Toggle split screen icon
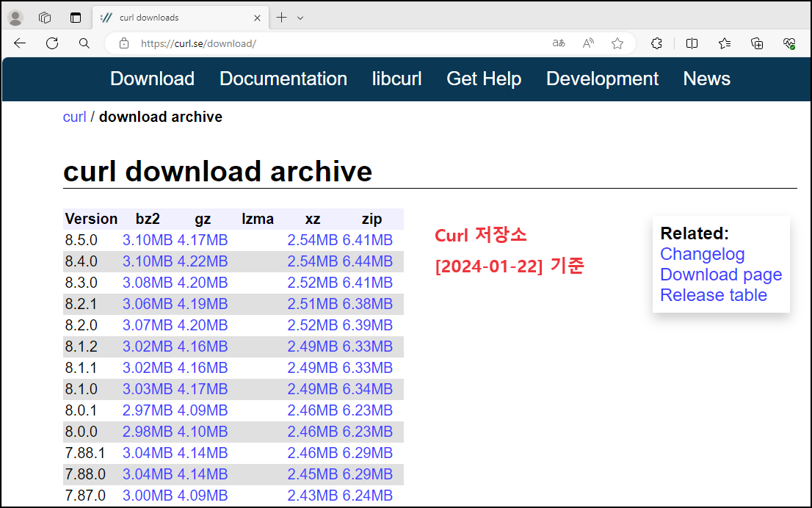Image resolution: width=812 pixels, height=508 pixels. click(692, 43)
